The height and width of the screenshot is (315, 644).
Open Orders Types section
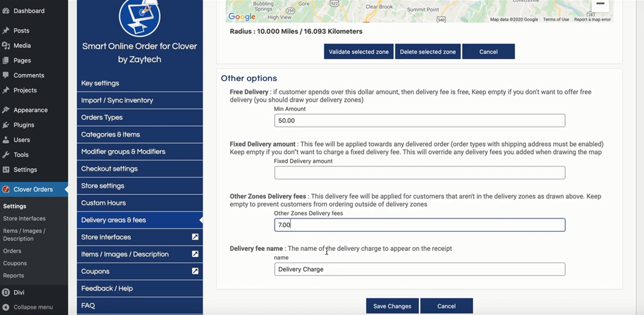tap(140, 117)
